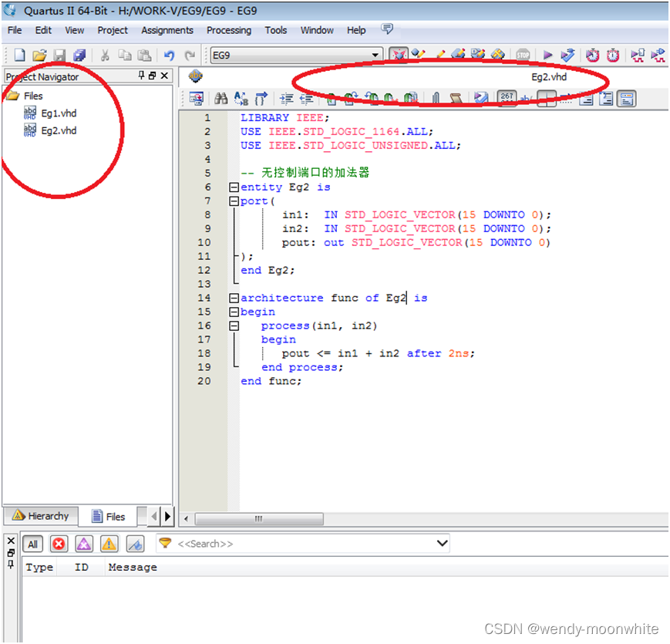Toggle the flagged messages filter
Screen dimensions: 670x644
click(x=135, y=544)
